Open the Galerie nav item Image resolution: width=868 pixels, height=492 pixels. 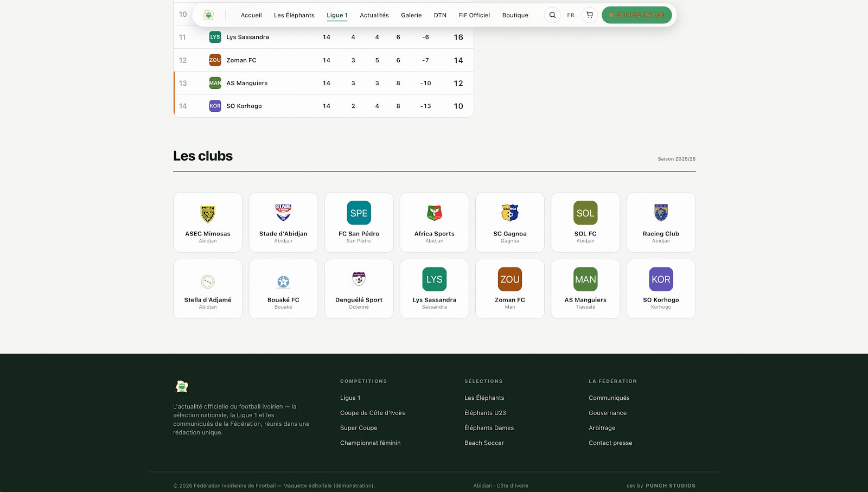pos(411,15)
